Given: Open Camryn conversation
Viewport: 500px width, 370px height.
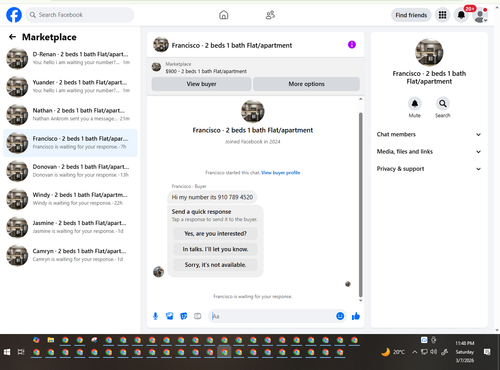Looking at the screenshot, I should click(x=70, y=255).
